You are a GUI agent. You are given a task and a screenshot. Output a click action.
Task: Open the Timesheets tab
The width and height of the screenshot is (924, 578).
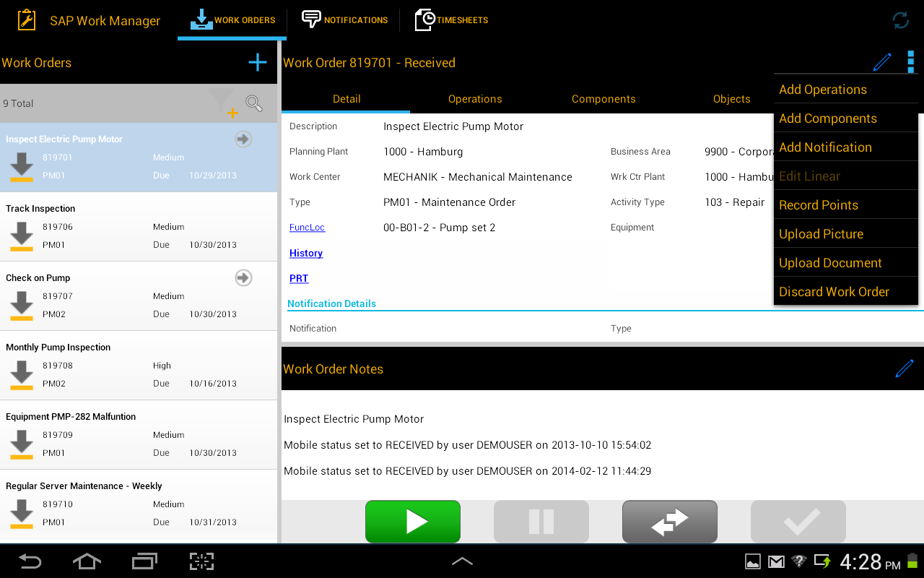[x=451, y=20]
